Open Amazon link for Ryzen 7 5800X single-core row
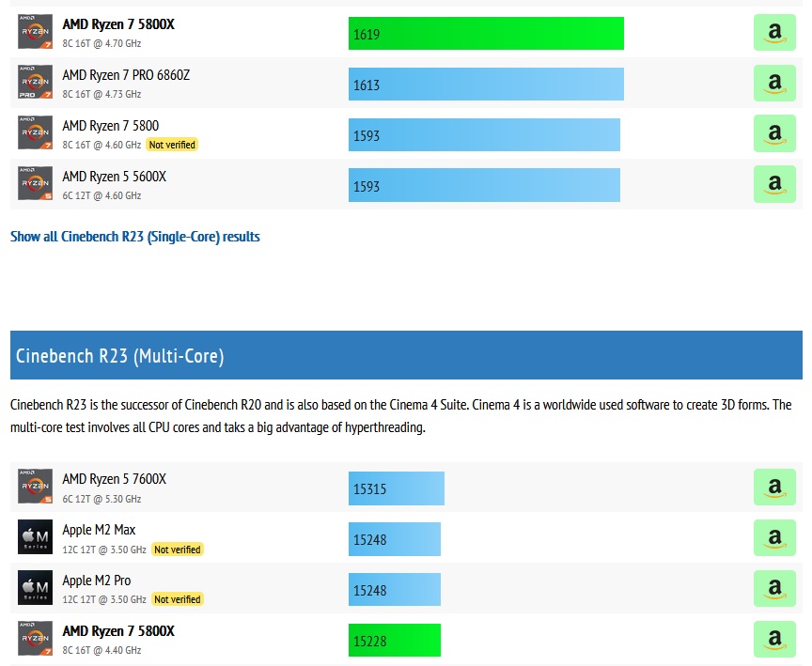812x666 pixels. (774, 33)
